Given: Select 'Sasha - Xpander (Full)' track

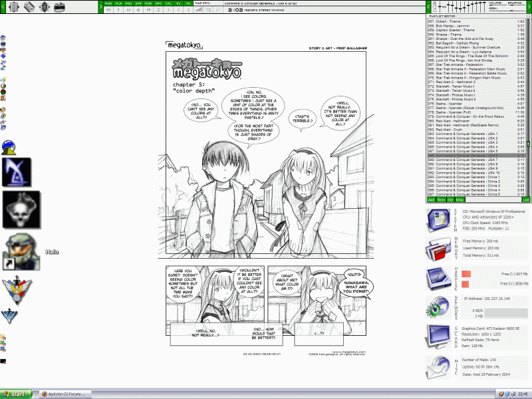Looking at the screenshot, I should 476,112.
